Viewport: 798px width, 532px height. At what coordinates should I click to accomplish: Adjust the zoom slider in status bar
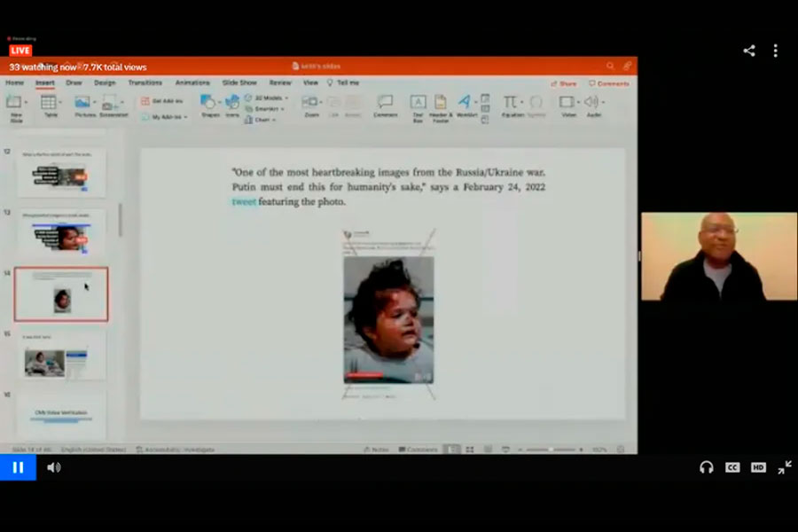(x=551, y=450)
